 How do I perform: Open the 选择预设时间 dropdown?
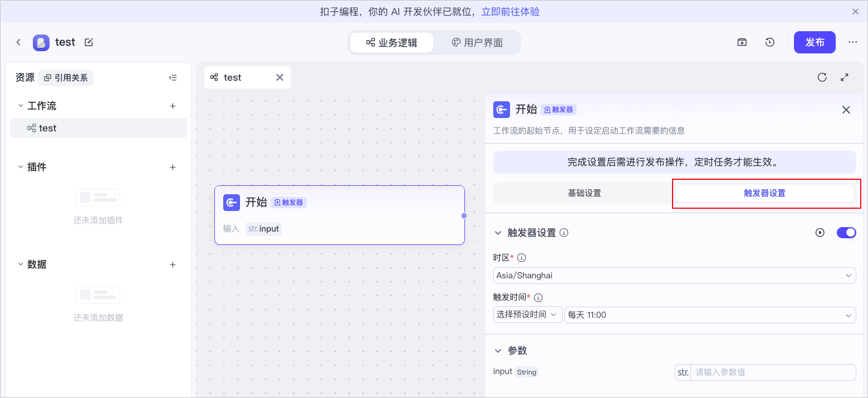click(527, 315)
